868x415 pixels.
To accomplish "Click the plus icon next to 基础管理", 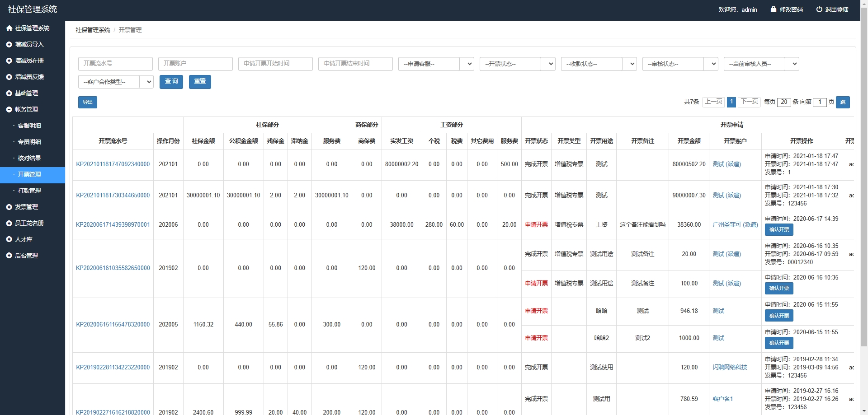I will click(9, 93).
